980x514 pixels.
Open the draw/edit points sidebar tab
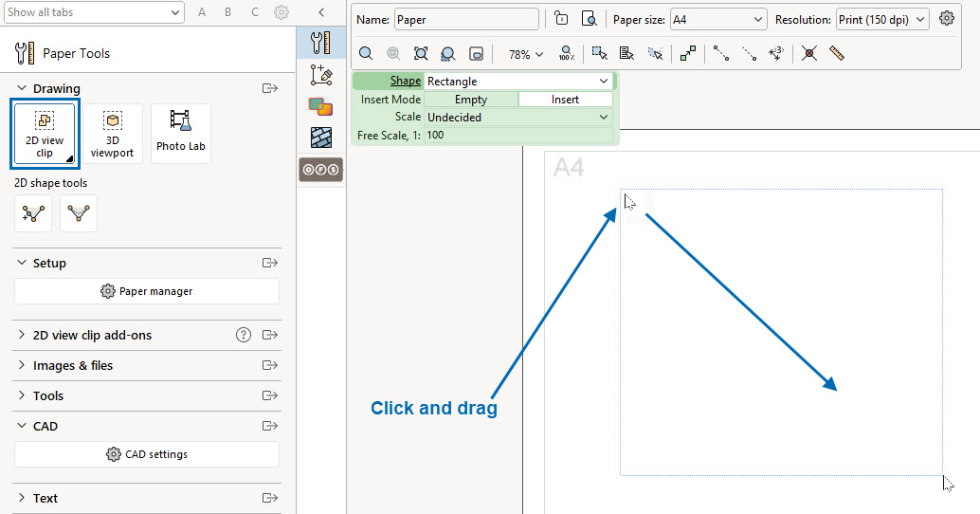click(320, 75)
